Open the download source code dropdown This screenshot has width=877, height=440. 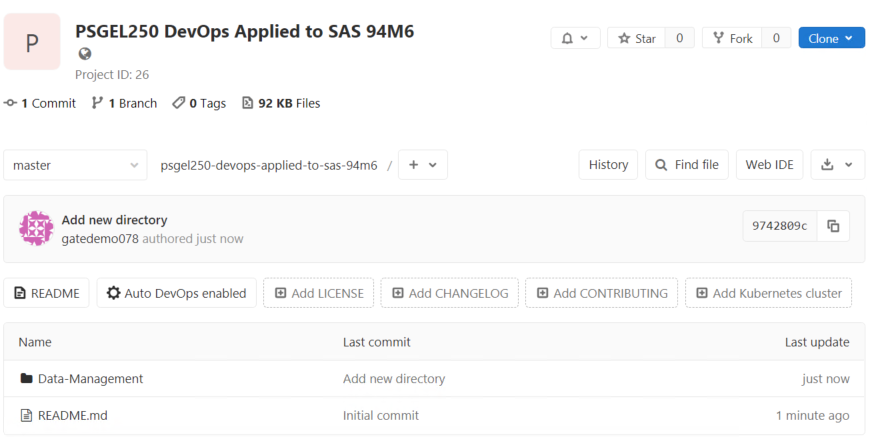(x=837, y=165)
